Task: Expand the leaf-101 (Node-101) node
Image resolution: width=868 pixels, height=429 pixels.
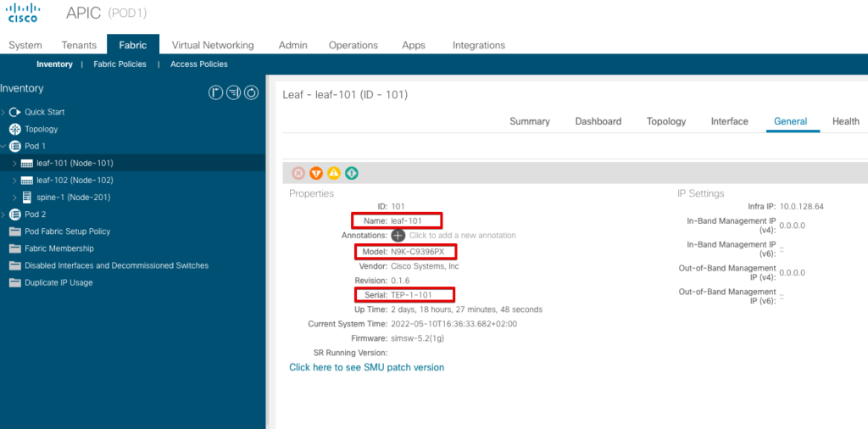Action: [15, 164]
